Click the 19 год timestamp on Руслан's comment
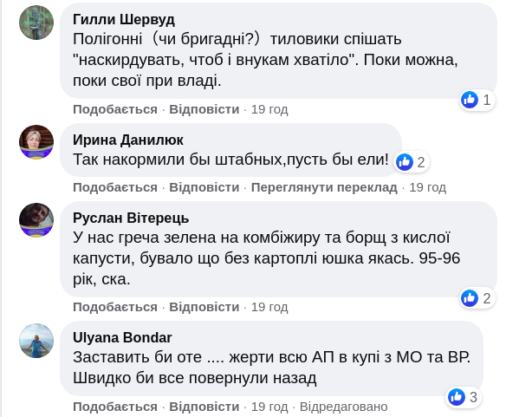Image resolution: width=532 pixels, height=417 pixels. coord(269,307)
